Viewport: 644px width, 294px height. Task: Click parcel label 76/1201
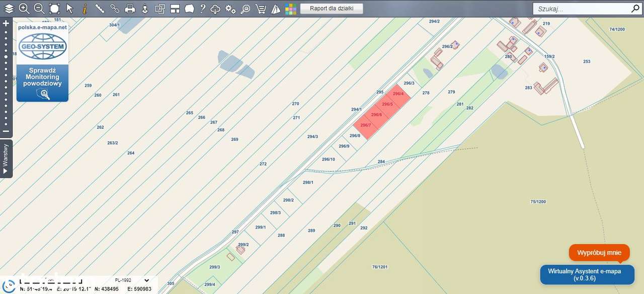click(x=380, y=267)
